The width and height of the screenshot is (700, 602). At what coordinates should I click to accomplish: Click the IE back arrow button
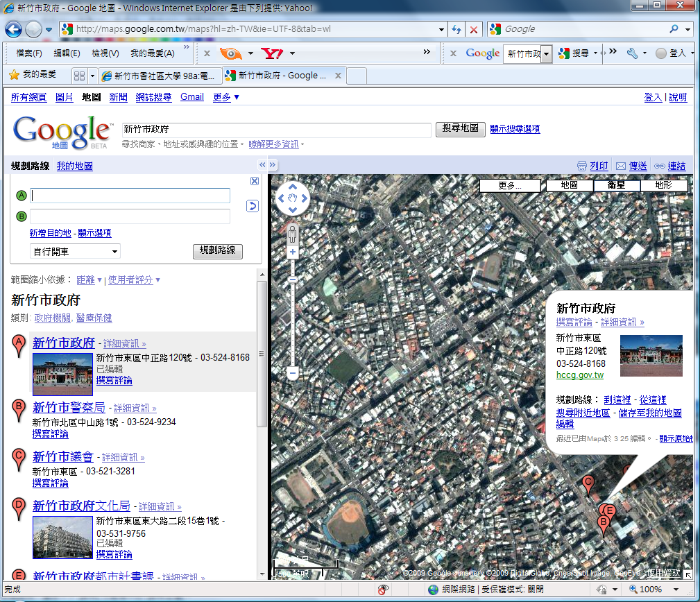tap(13, 29)
